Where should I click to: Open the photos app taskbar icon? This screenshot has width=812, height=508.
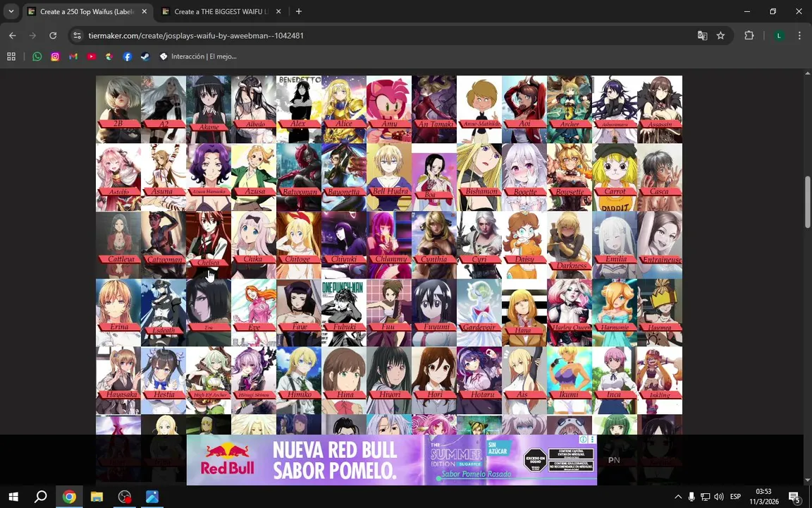[x=152, y=497]
